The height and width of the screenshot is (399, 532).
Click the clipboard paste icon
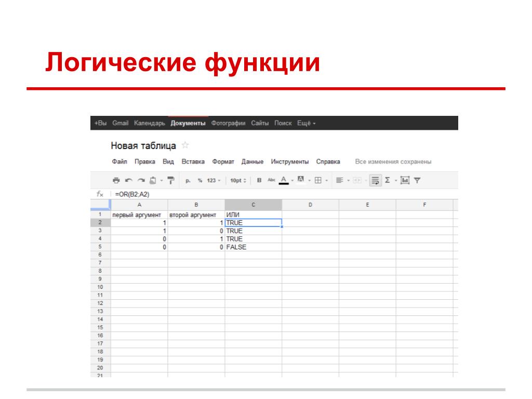click(x=153, y=180)
